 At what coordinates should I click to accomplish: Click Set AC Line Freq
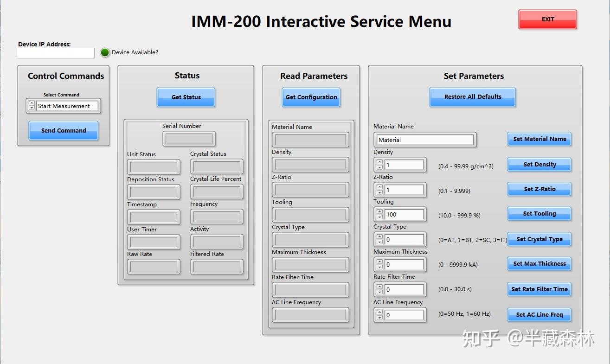[539, 314]
